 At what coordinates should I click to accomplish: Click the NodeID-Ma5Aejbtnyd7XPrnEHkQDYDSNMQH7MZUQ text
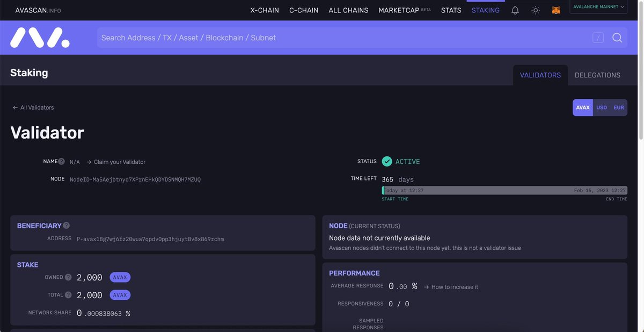(x=135, y=179)
